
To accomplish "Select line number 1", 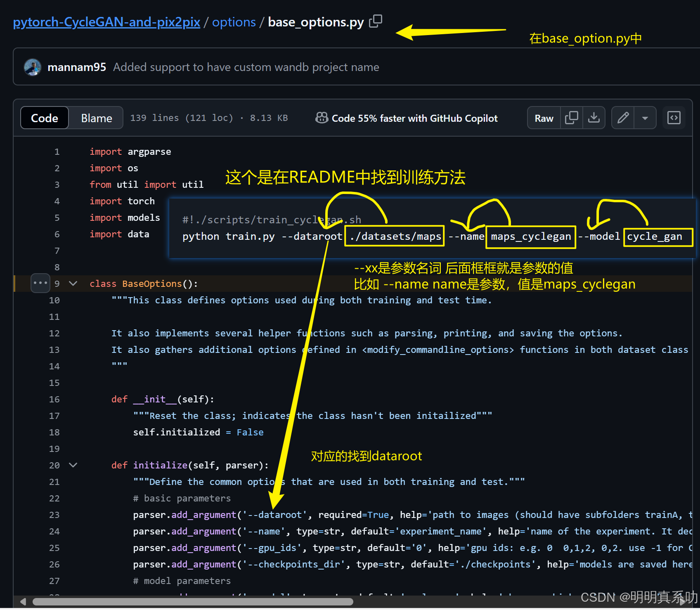I will click(57, 151).
